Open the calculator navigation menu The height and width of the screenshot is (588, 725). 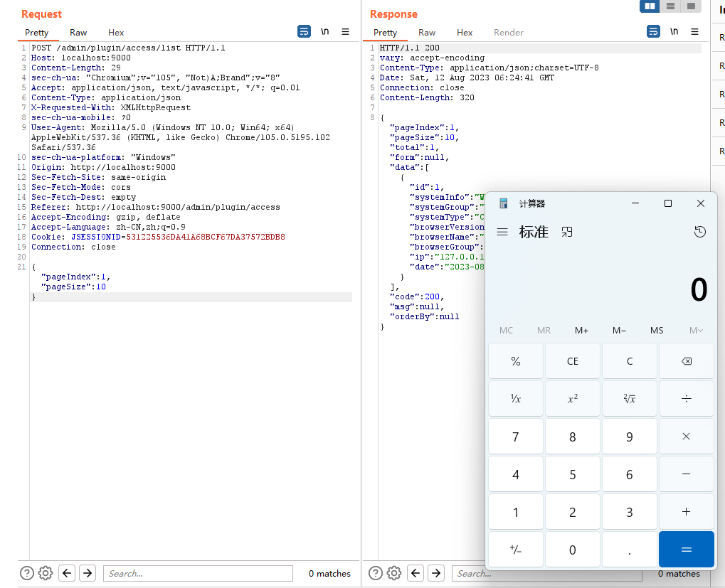coord(502,232)
